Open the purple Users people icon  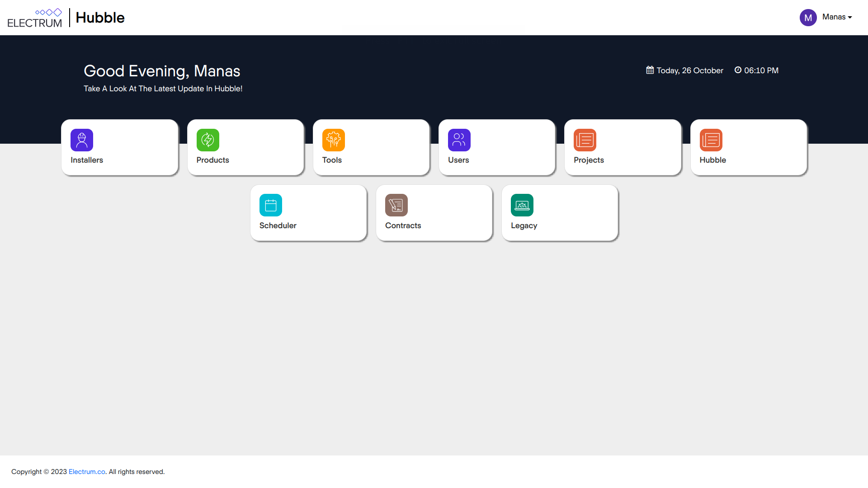point(459,140)
